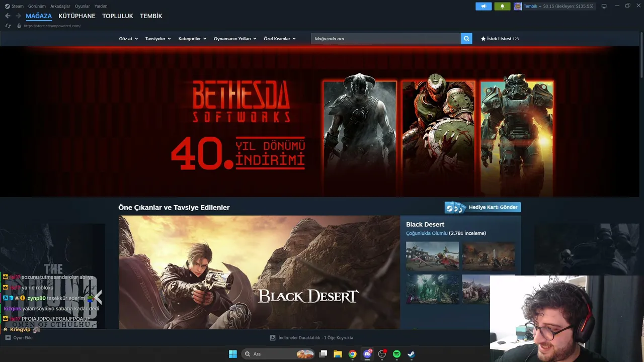Open Discord from the taskbar
Screen dimensions: 644x362
point(367,354)
